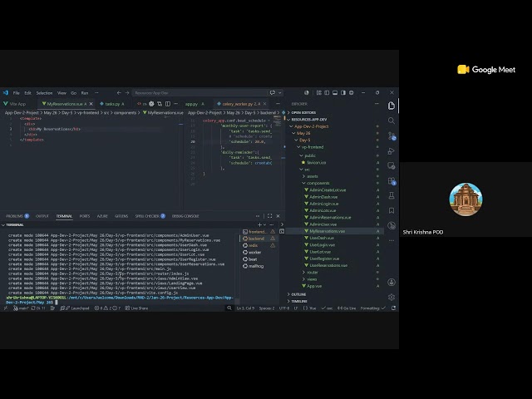Click the Ln 3, Col 9 cursor position

245,308
